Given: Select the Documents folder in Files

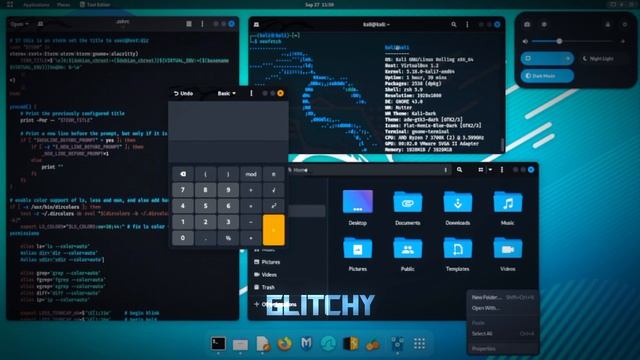Looking at the screenshot, I should click(x=407, y=208).
